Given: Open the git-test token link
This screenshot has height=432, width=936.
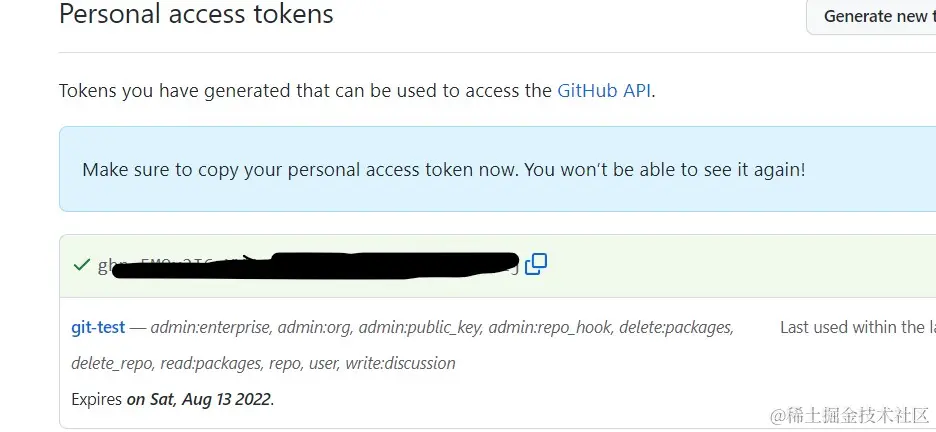Looking at the screenshot, I should (98, 327).
